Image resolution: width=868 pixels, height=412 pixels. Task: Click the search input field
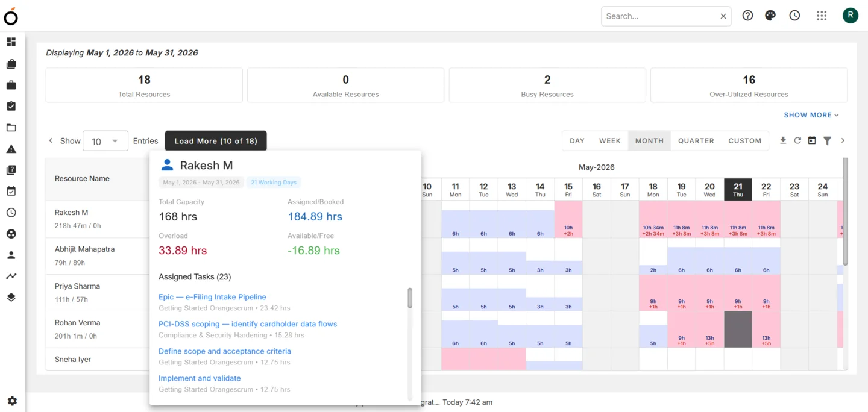[659, 16]
